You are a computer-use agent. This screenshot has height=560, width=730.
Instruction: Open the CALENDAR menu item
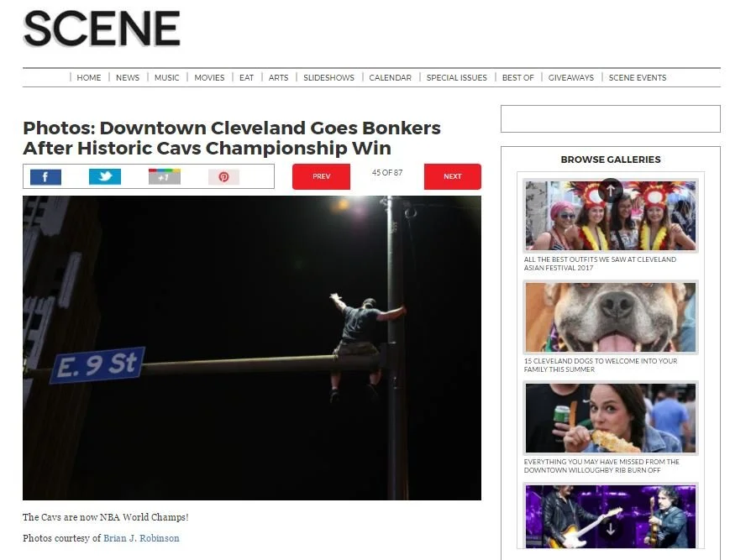(x=390, y=78)
